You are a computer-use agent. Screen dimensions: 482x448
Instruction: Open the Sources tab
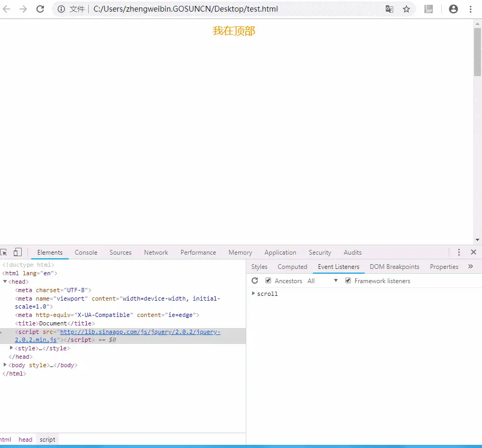[x=121, y=253]
